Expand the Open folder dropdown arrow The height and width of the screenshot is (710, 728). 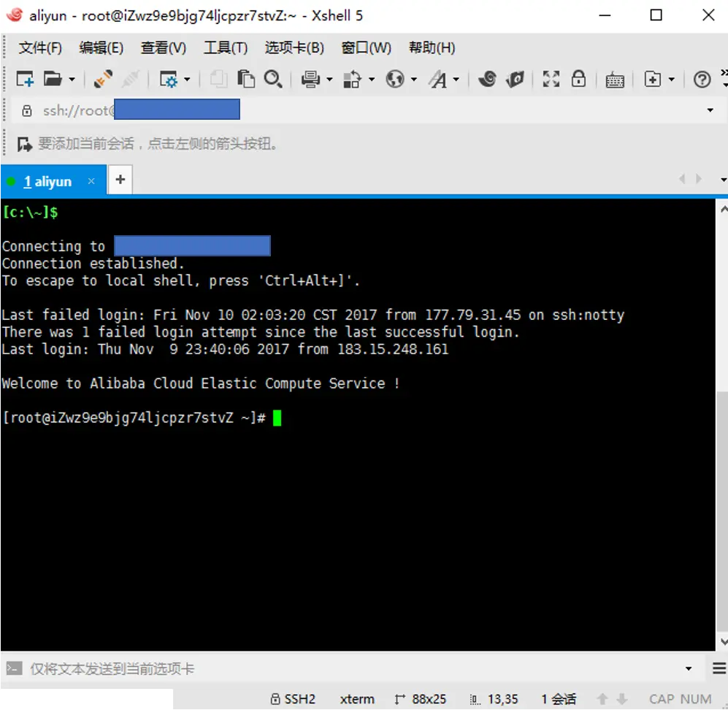72,80
